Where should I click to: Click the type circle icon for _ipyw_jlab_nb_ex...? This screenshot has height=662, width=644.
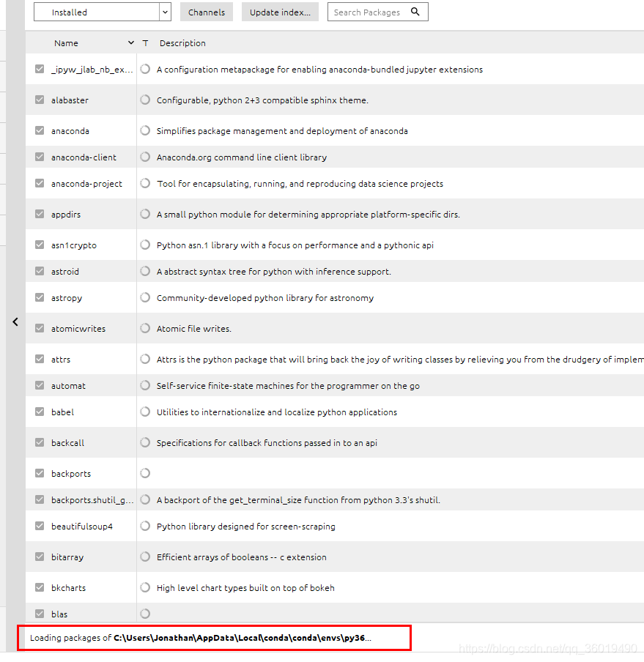point(145,70)
